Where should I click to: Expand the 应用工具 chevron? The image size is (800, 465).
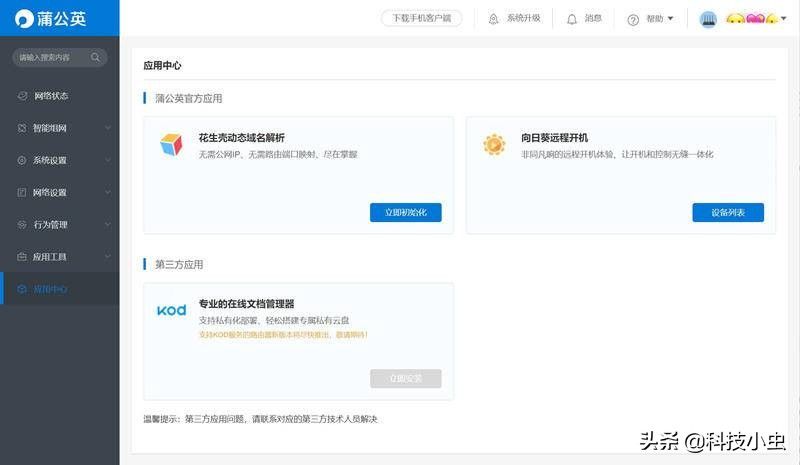pyautogui.click(x=108, y=257)
